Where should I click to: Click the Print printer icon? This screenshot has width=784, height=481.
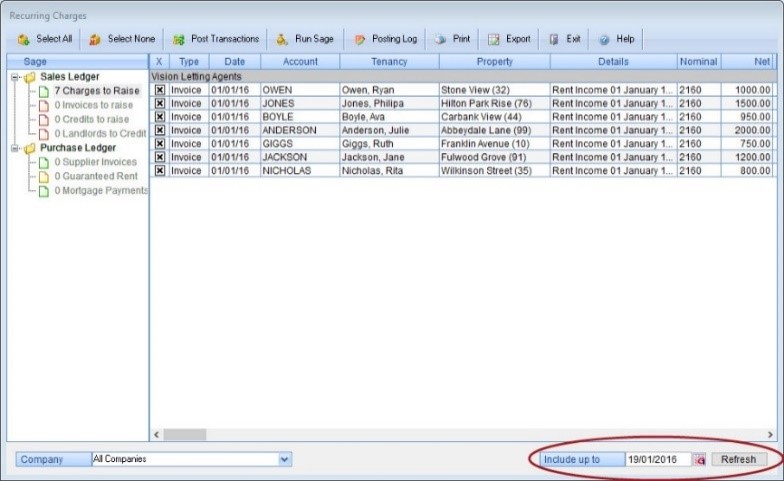(440, 40)
